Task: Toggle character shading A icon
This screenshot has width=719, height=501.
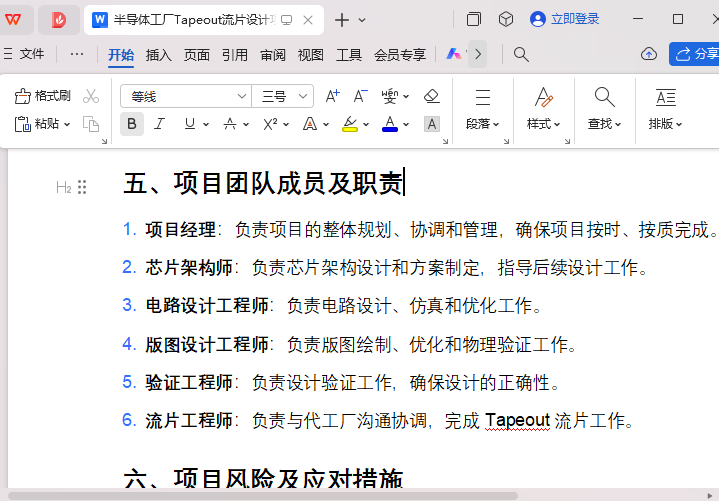Action: click(431, 124)
